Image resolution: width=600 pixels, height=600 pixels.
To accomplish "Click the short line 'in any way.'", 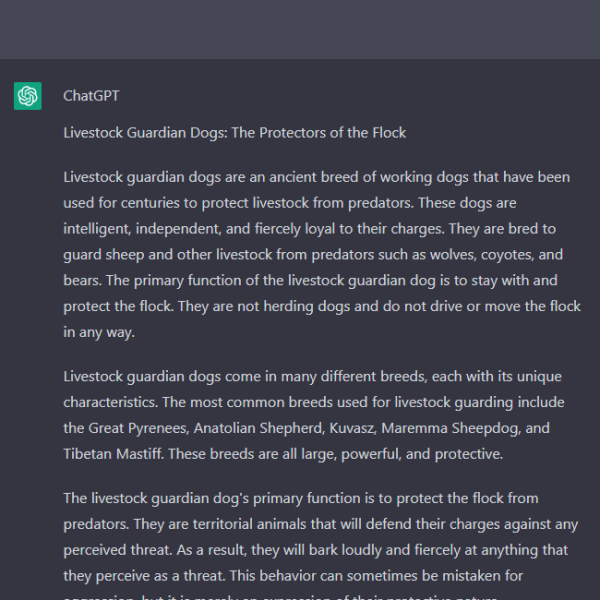I will coord(99,332).
